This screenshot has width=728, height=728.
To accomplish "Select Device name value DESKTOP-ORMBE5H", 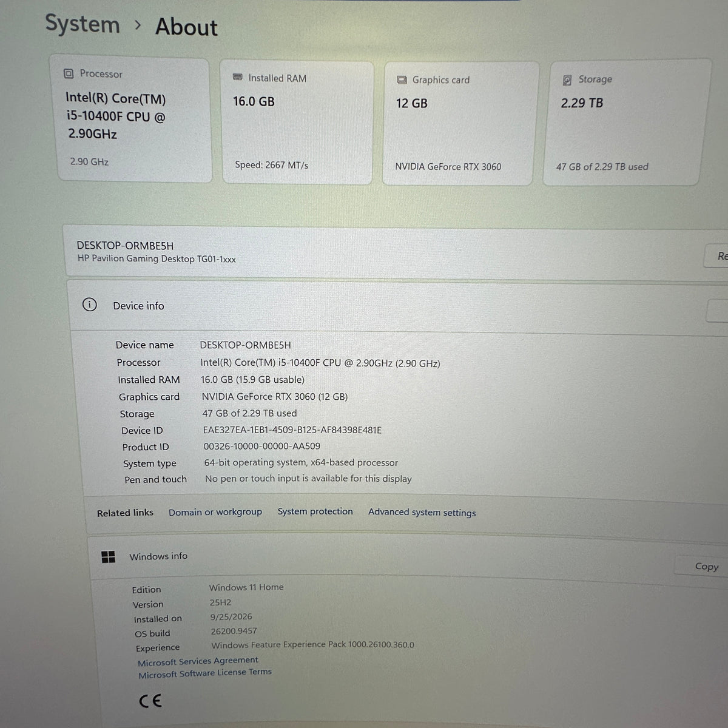I will 245,345.
